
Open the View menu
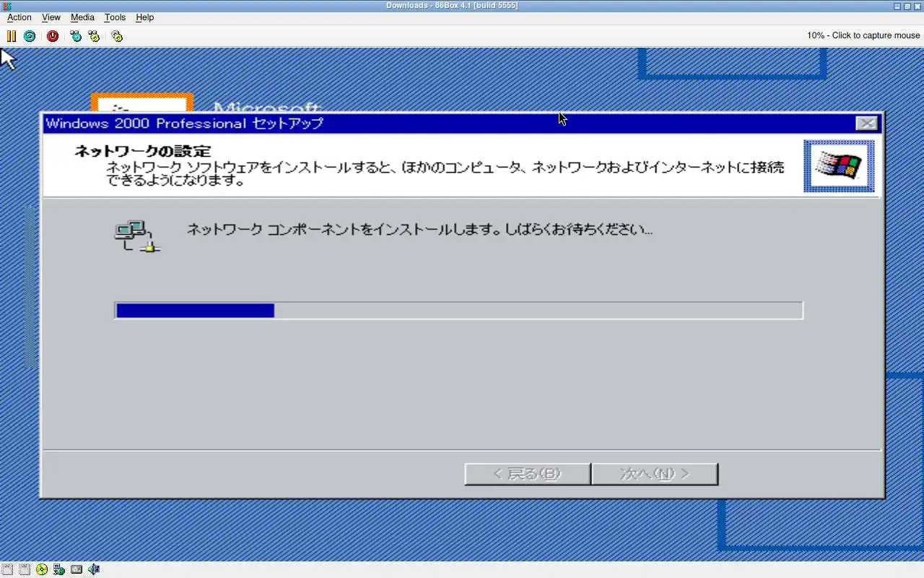[51, 17]
